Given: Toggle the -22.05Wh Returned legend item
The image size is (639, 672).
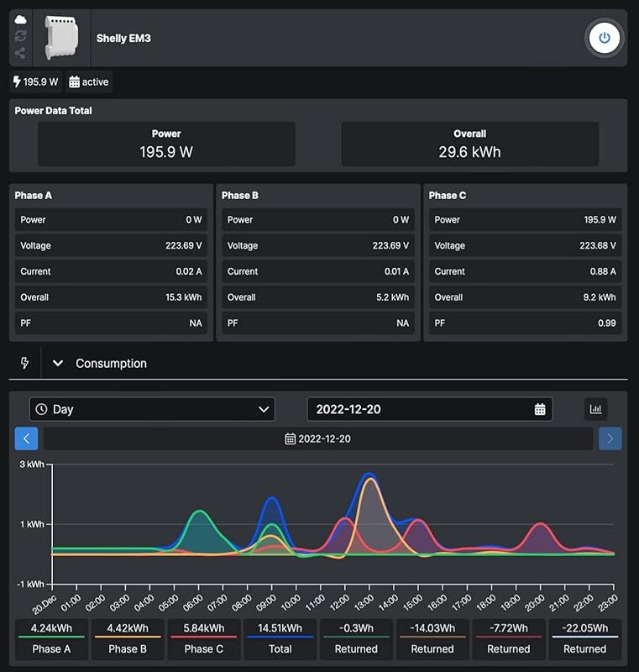Looking at the screenshot, I should tap(584, 639).
